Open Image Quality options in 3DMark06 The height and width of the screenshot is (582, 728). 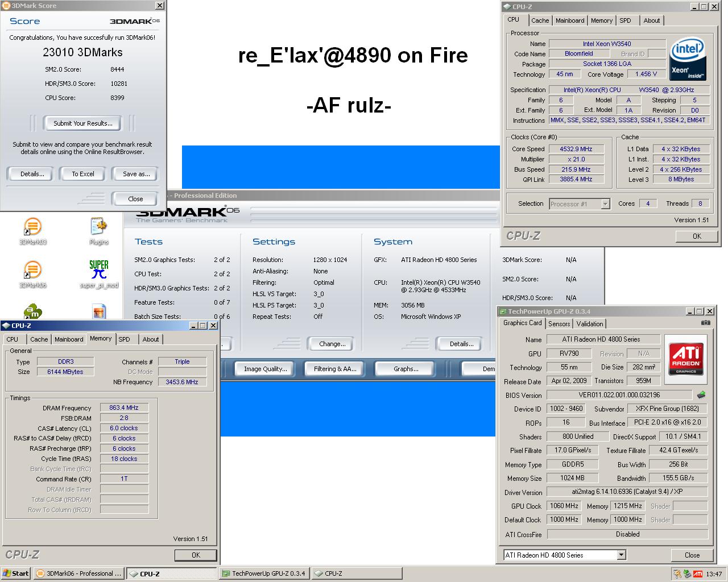(x=265, y=369)
